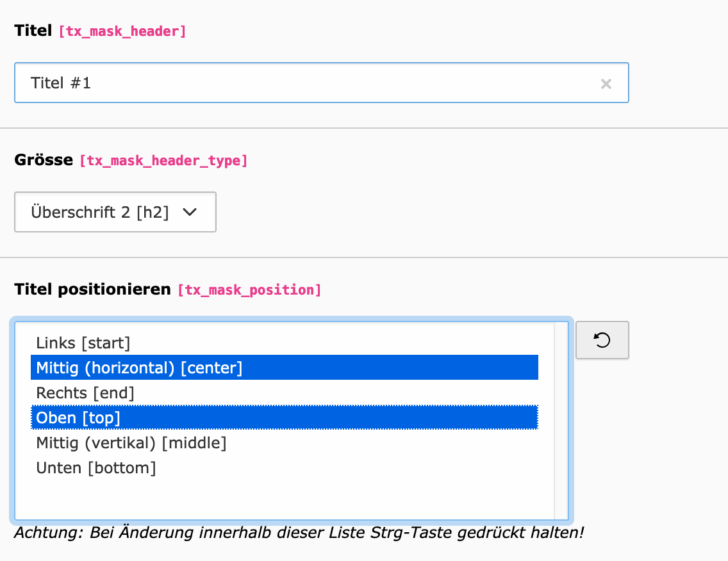Toggle the highlighted Oben [top] option
The image size is (728, 561).
point(78,418)
